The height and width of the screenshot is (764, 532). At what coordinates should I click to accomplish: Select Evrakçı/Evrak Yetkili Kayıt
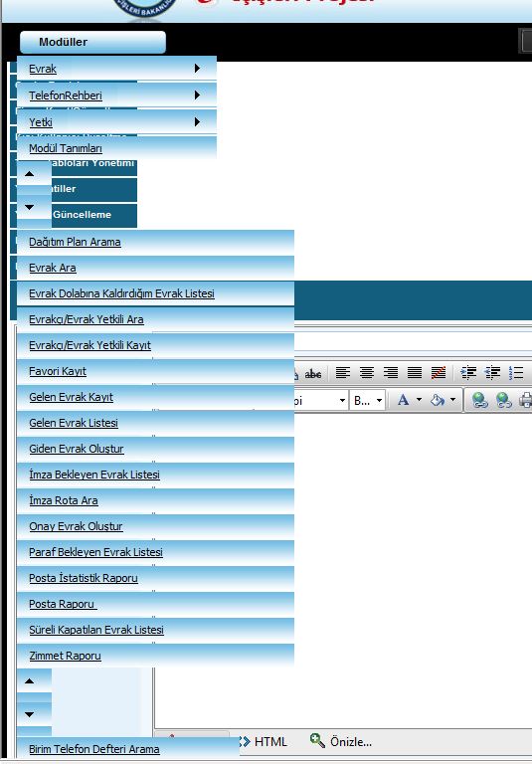point(155,345)
